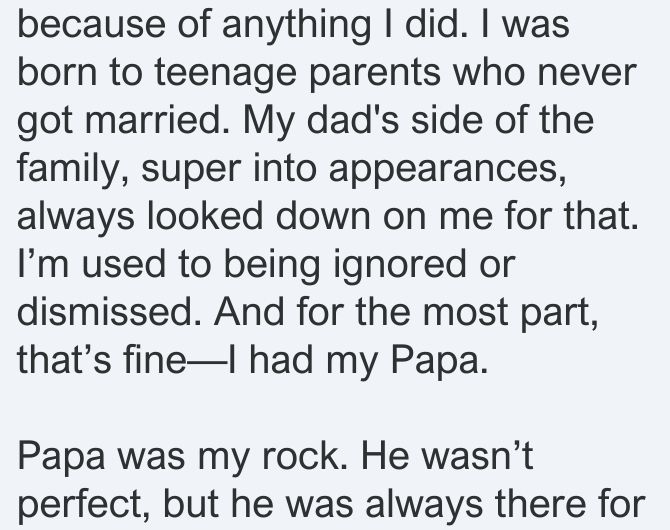Click the word "wasn't"
670x530 pixels.
coord(477,455)
